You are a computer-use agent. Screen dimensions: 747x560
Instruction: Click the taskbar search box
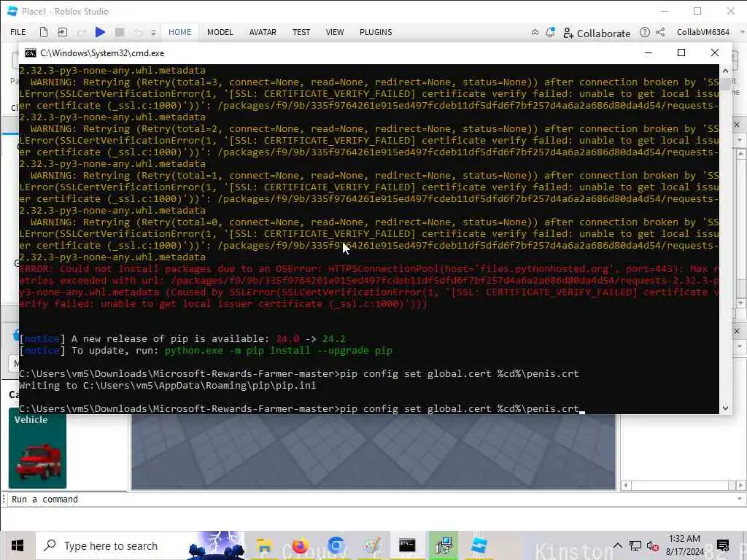tap(141, 545)
